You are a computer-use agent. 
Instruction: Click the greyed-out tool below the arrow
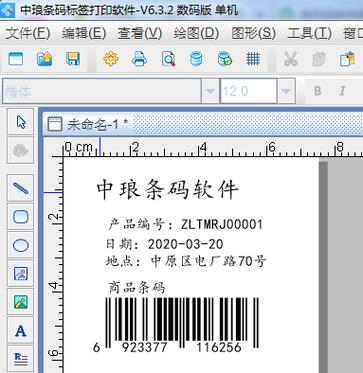21,151
